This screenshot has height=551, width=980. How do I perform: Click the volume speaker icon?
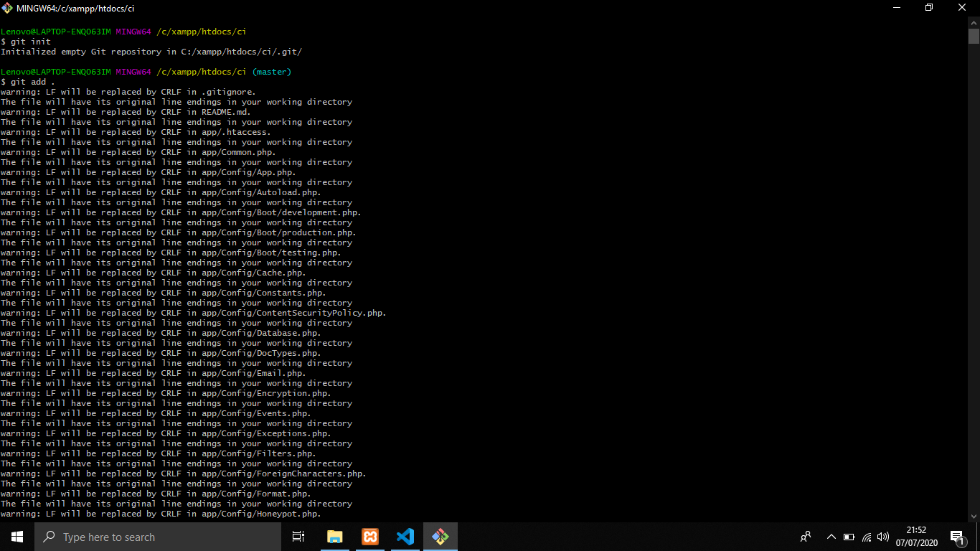tap(883, 537)
